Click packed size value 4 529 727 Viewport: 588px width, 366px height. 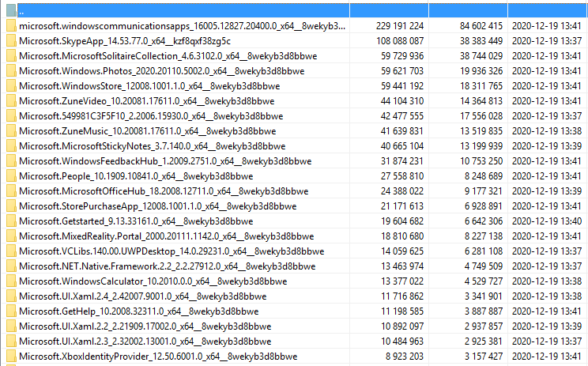pos(484,281)
